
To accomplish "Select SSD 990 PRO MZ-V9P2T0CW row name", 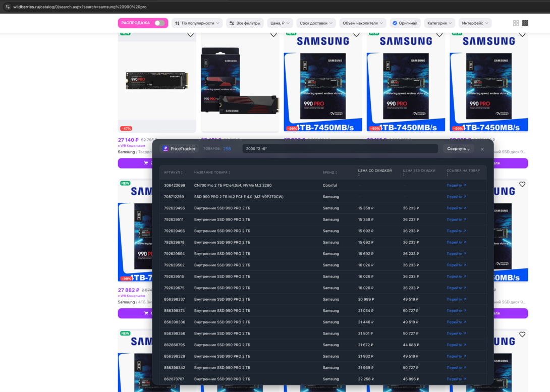I will click(239, 197).
